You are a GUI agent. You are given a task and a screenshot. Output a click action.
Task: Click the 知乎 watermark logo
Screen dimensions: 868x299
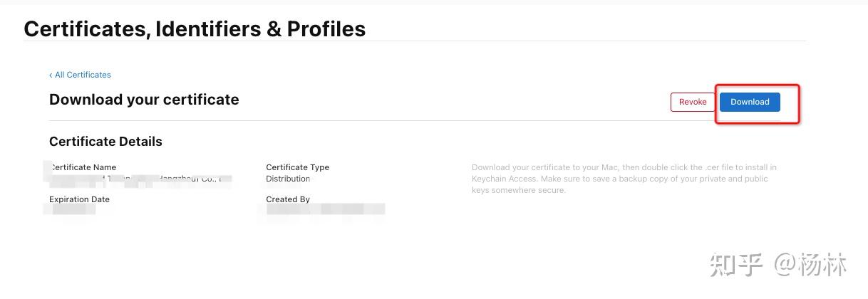point(736,264)
